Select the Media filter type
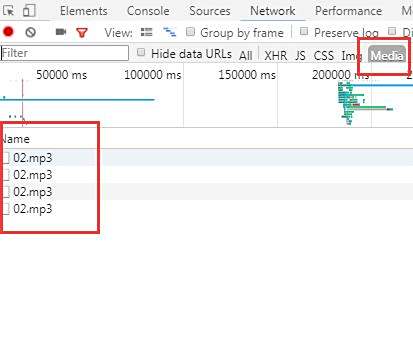The image size is (413, 360). point(387,55)
